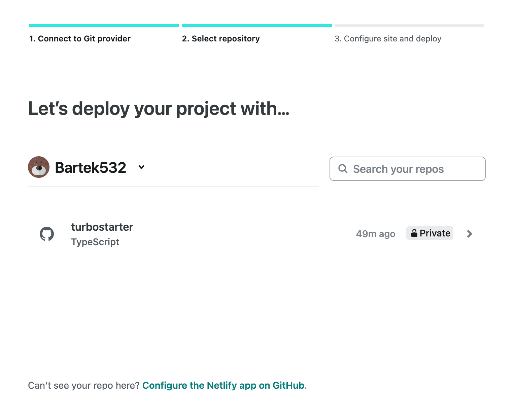Viewport: 517px width, 420px height.
Task: Click the Private lock badge
Action: tap(430, 233)
